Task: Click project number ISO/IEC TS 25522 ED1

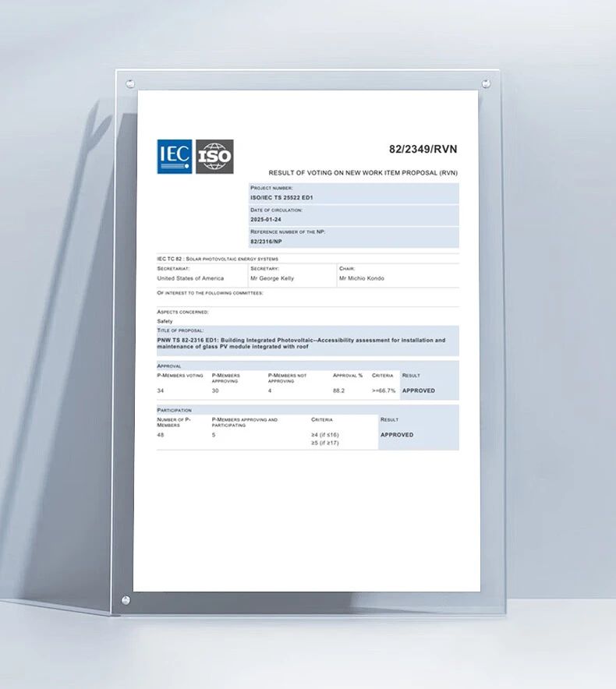Action: (x=281, y=198)
